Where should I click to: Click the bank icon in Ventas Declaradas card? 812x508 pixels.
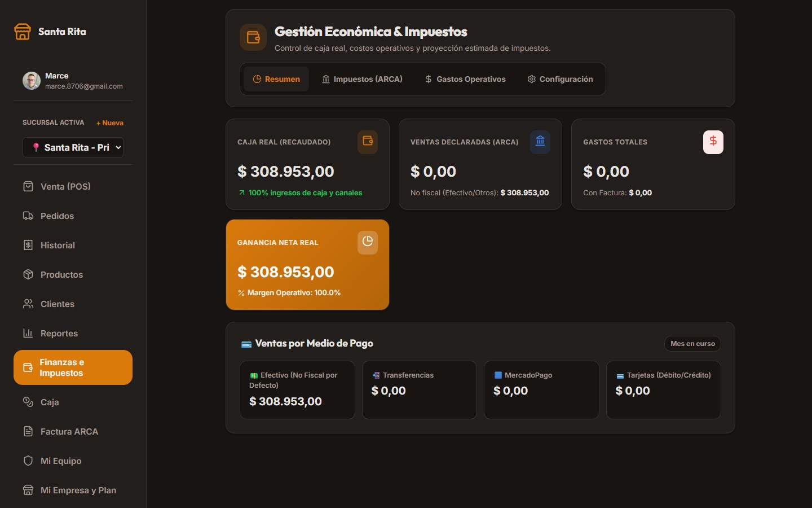coord(540,142)
